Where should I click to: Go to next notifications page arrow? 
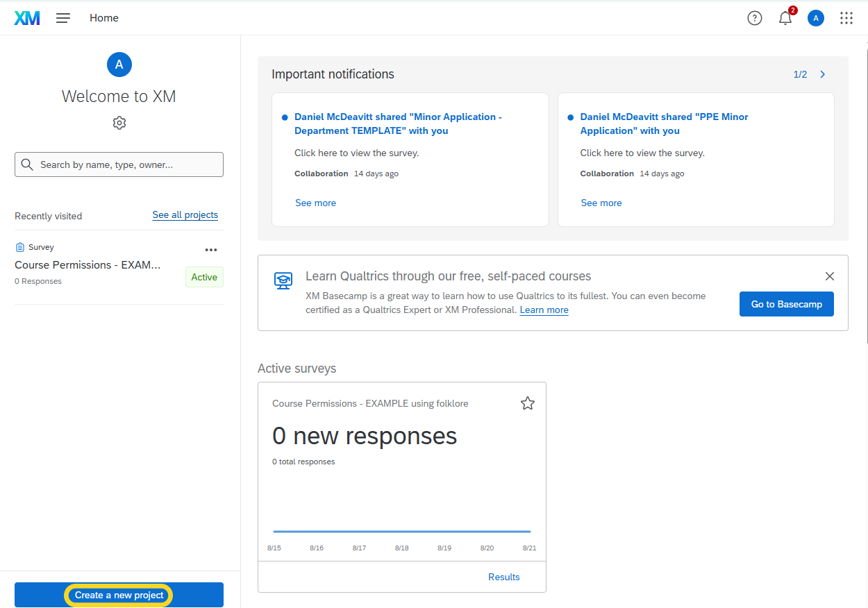(823, 74)
